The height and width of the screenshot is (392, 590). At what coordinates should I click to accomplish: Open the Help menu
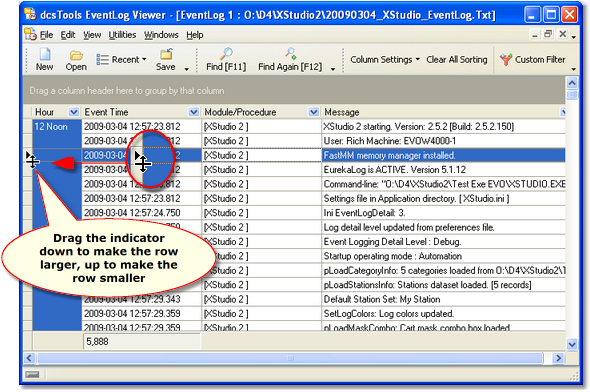[x=195, y=35]
